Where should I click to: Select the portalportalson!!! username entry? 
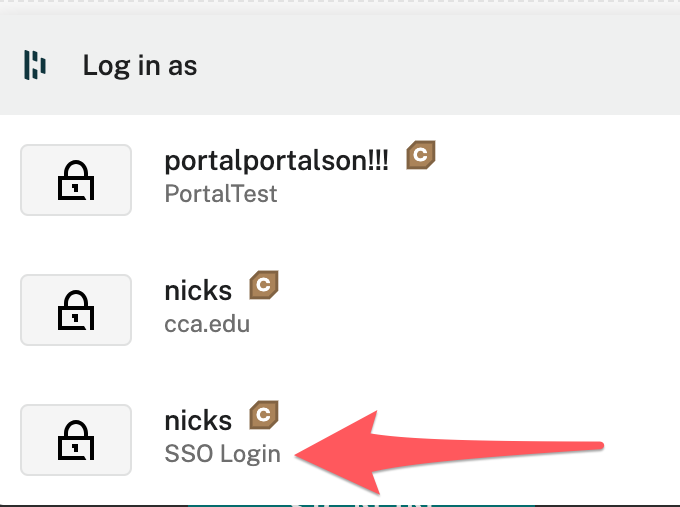pyautogui.click(x=276, y=161)
